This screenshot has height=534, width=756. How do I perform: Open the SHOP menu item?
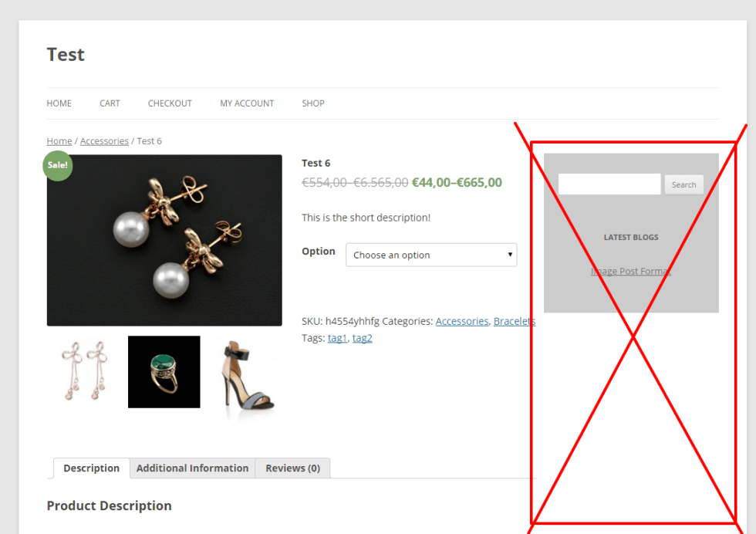pos(313,103)
